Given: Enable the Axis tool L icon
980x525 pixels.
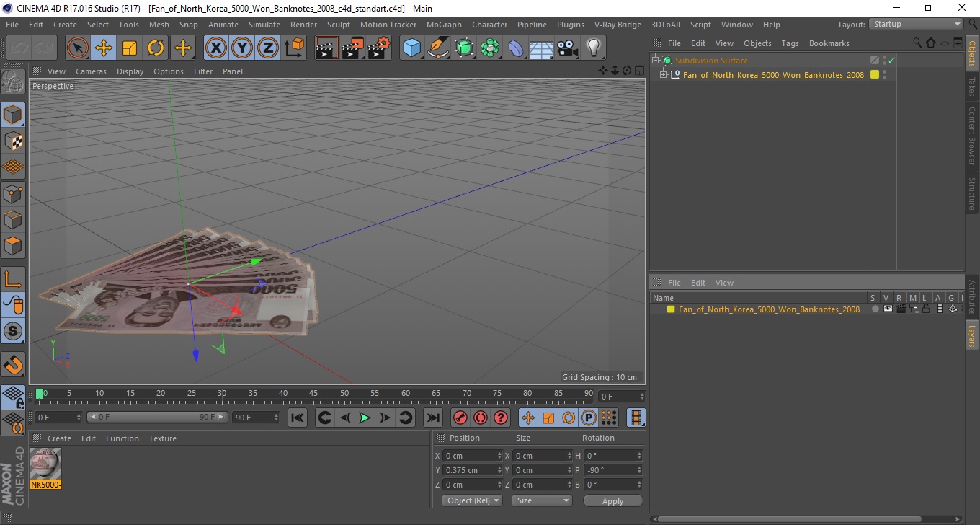Looking at the screenshot, I should point(13,278).
